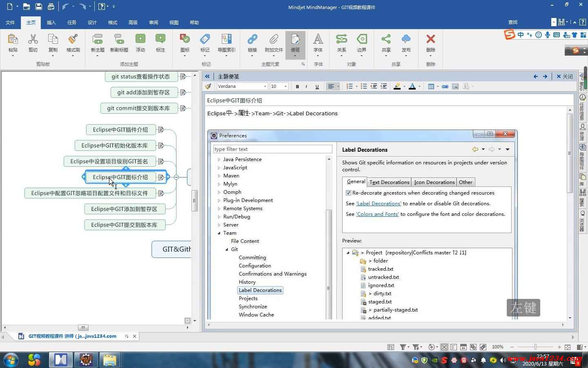Select the Label Decorations tree item
588x368 pixels.
pyautogui.click(x=260, y=290)
